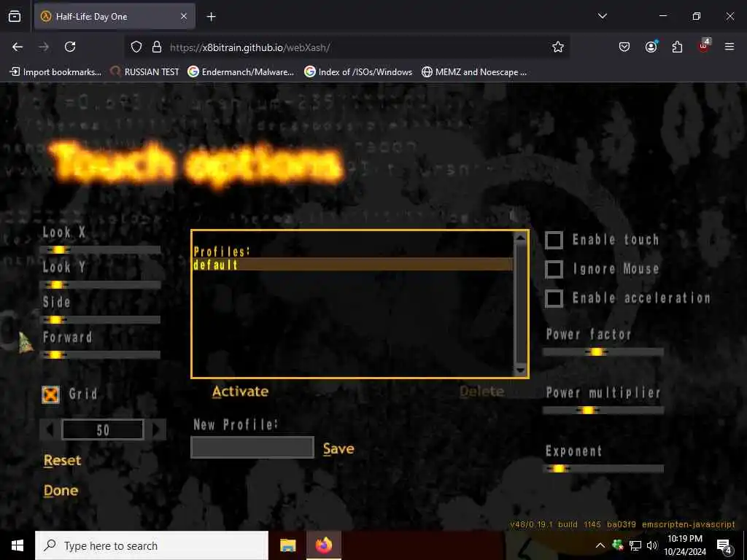Open network status tray icon

pos(635,545)
